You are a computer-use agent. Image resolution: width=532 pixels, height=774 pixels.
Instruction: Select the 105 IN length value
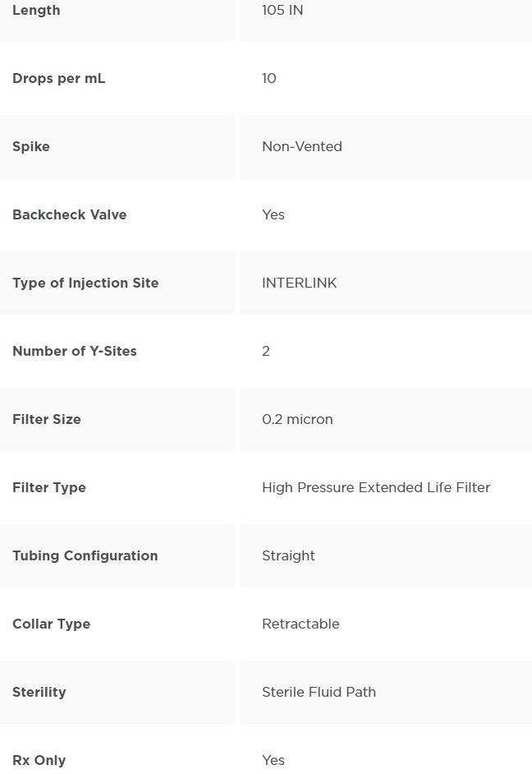[282, 11]
